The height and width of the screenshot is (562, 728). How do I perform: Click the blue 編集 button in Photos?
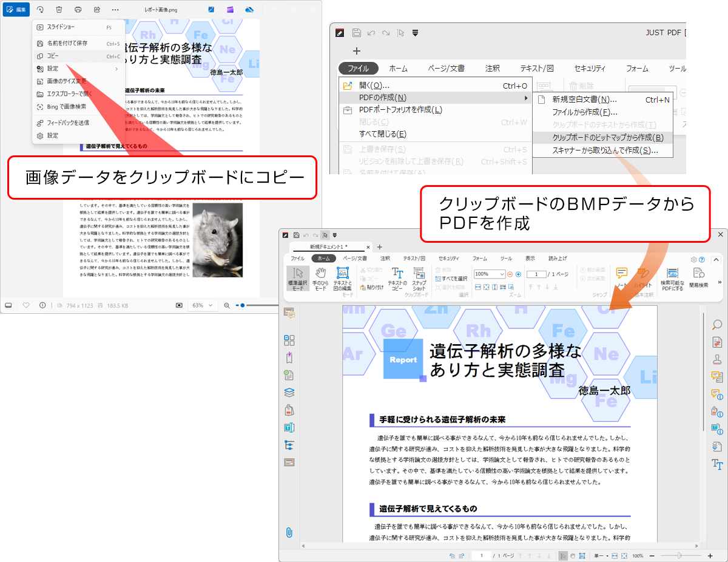coord(16,10)
